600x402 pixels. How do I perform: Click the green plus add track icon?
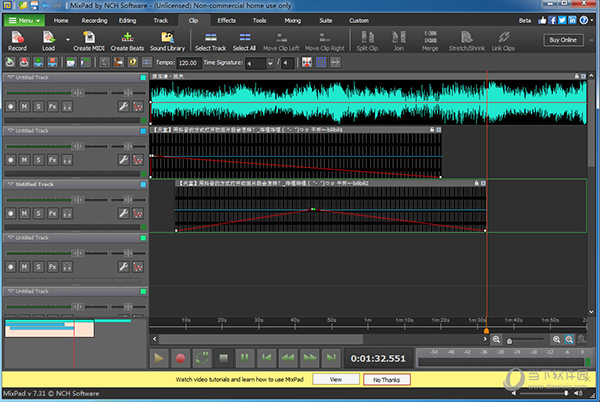(38, 62)
